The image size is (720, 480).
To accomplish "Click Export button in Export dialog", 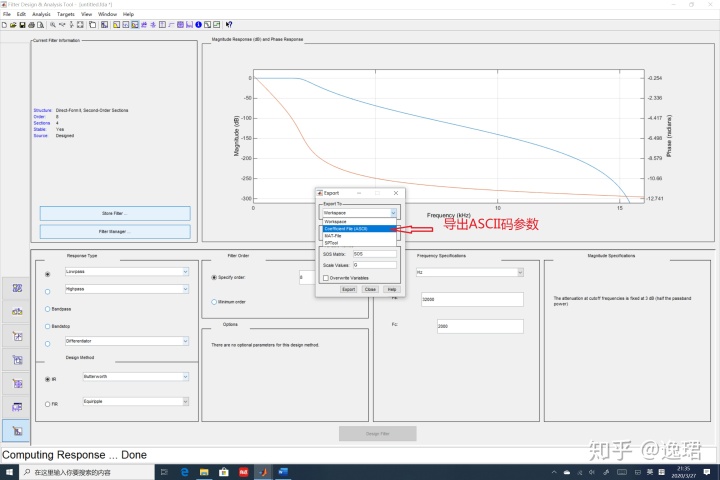I will (x=349, y=289).
